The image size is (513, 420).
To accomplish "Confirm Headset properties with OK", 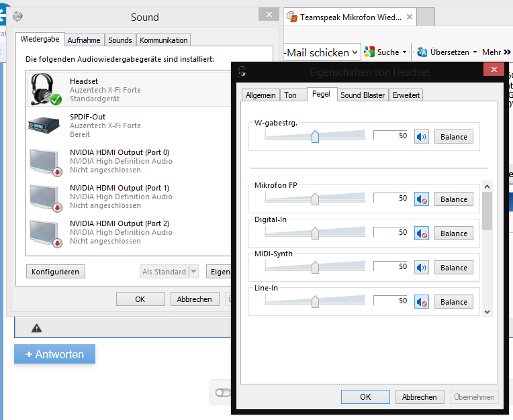I will click(x=365, y=397).
